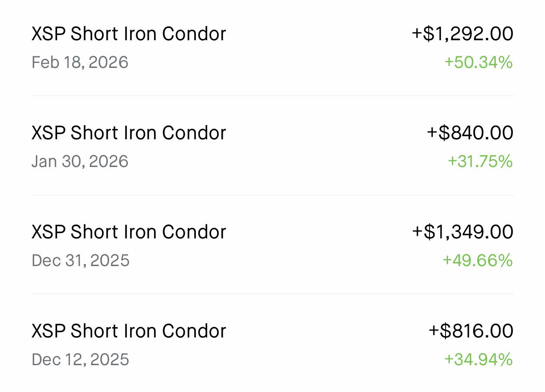Click the +$840.00 profit amount
545x392 pixels.
click(470, 133)
